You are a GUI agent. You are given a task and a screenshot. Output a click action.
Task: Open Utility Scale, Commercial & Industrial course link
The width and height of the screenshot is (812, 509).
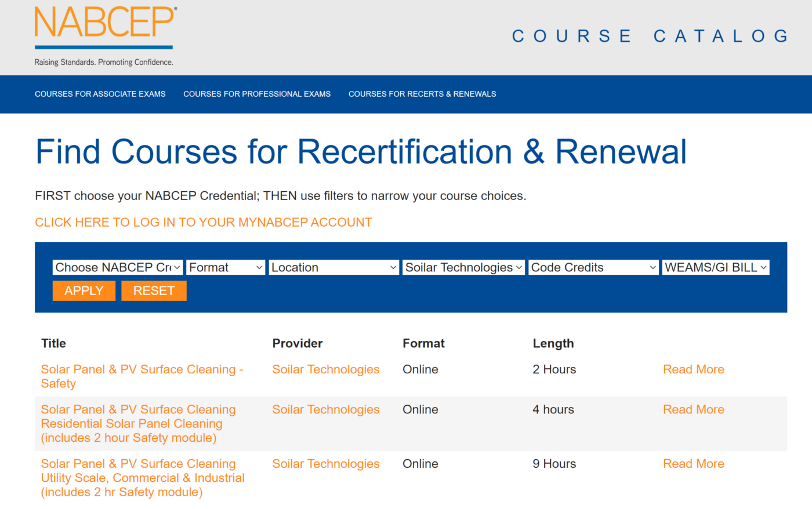click(x=143, y=478)
